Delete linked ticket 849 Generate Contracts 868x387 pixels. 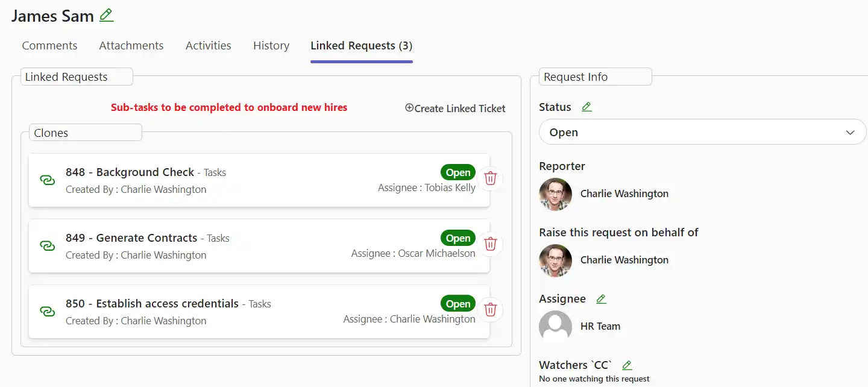[x=491, y=244]
